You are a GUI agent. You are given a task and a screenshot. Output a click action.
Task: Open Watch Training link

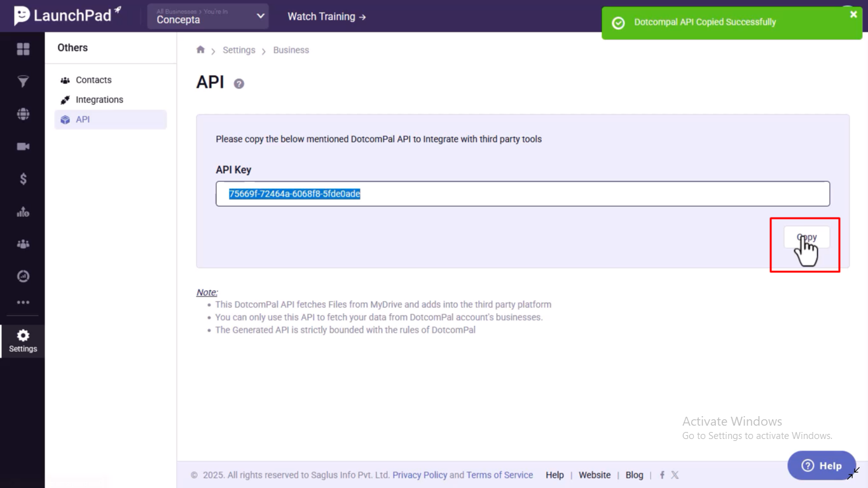327,17
